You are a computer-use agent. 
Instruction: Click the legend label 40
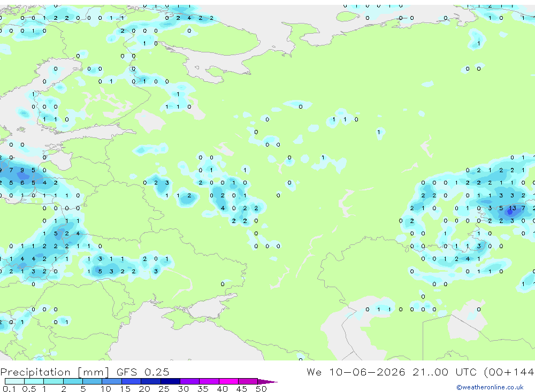tap(222, 389)
